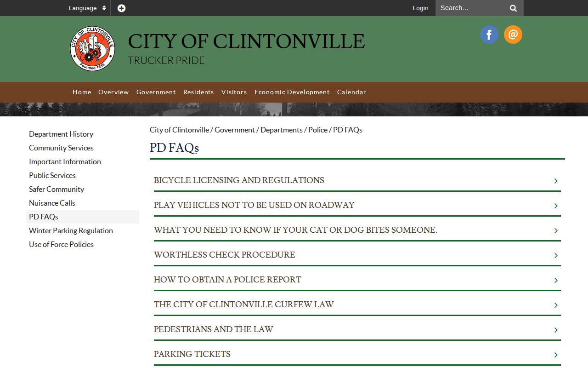Click the orange email contact icon

coord(513,34)
